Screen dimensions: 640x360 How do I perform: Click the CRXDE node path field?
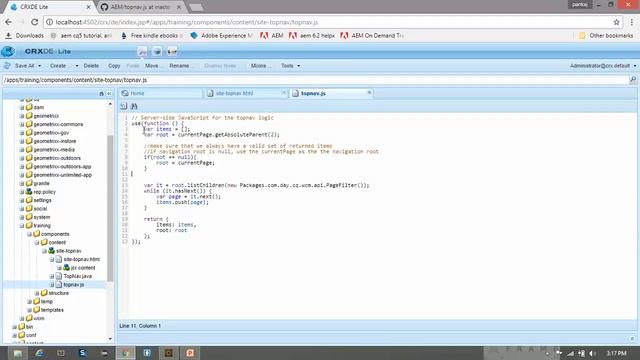coord(315,80)
